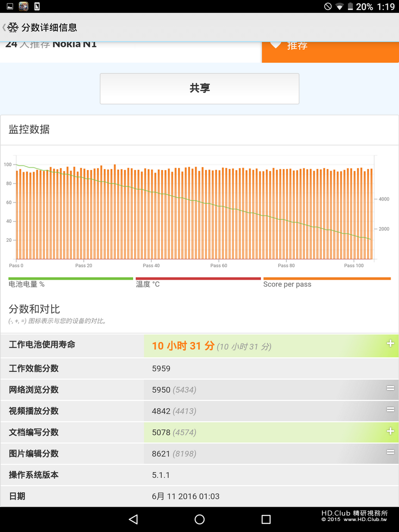The width and height of the screenshot is (399, 532).
Task: Tap the game app notification icon
Action: click(x=23, y=6)
